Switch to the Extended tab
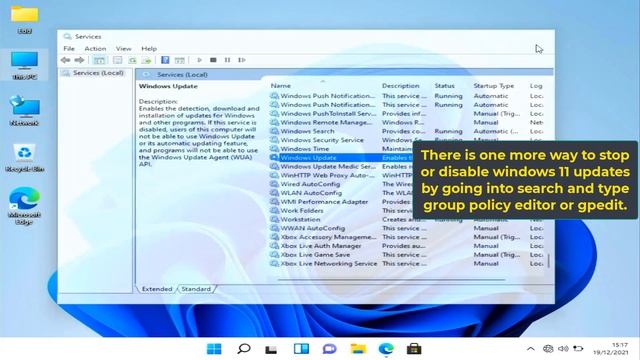The image size is (640, 360). (x=157, y=289)
